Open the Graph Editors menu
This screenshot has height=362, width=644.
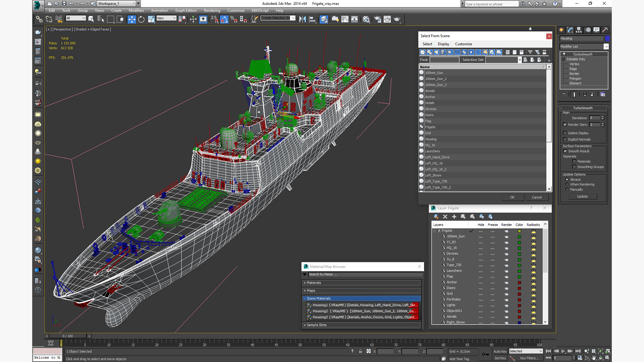click(x=186, y=11)
